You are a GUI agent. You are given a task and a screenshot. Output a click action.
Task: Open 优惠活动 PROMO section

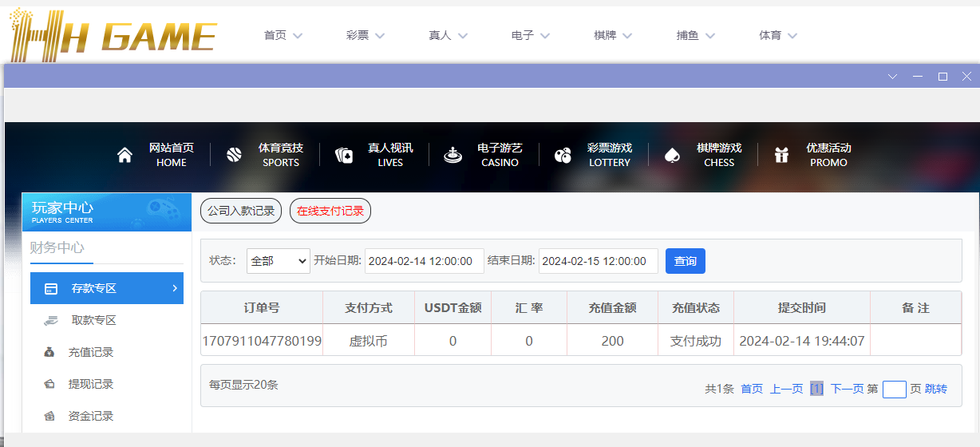tap(828, 155)
